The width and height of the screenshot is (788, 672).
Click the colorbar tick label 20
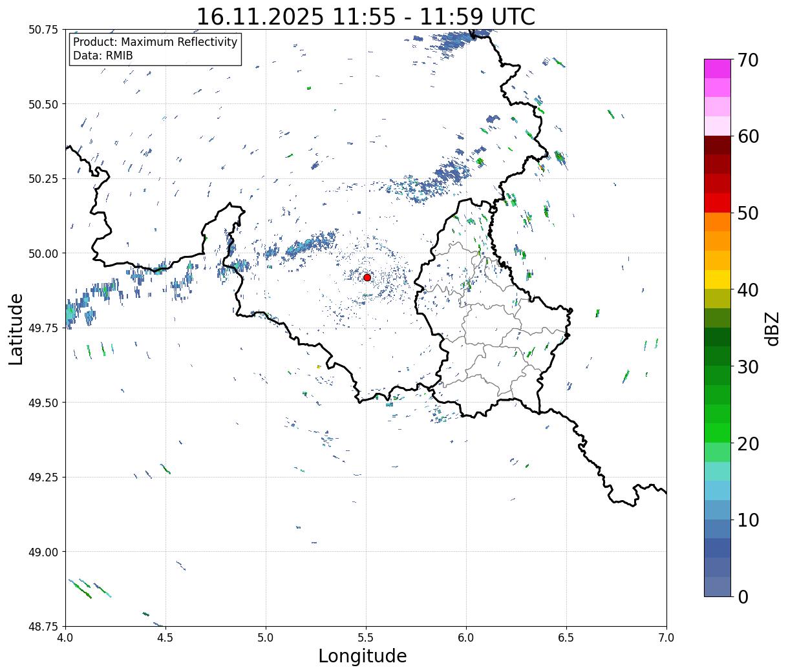pyautogui.click(x=748, y=443)
